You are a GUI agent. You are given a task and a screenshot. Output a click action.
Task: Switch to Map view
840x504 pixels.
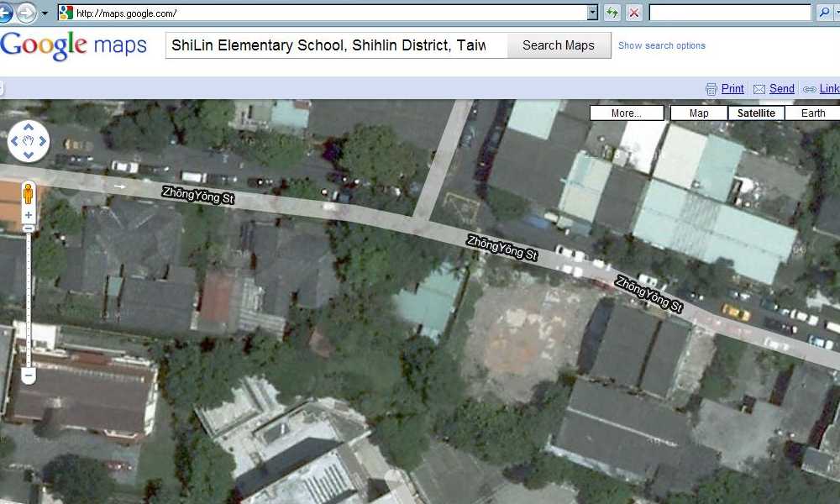[x=698, y=113]
